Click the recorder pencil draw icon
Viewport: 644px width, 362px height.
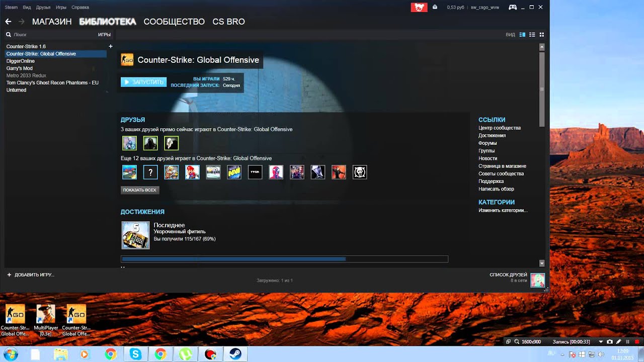(x=619, y=342)
